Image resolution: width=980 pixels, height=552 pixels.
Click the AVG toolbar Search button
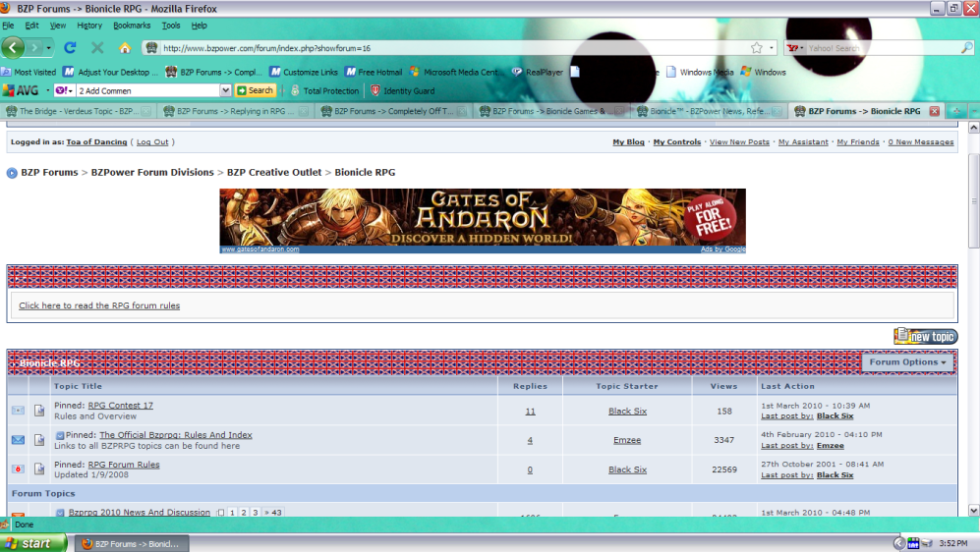click(255, 90)
